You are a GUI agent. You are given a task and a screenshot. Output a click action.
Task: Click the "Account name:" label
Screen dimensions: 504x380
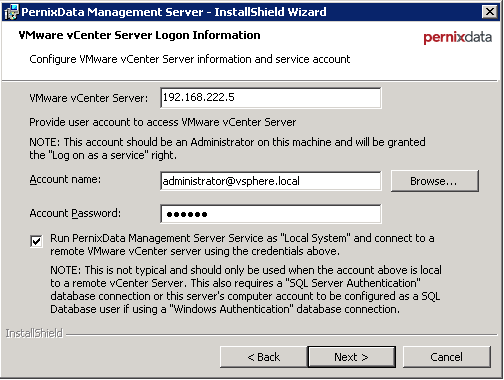tap(65, 180)
